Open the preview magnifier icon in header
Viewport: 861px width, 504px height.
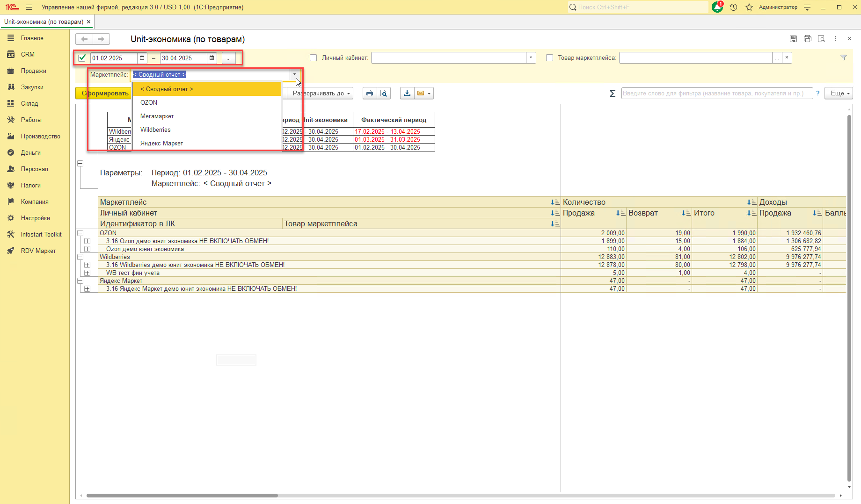click(821, 39)
